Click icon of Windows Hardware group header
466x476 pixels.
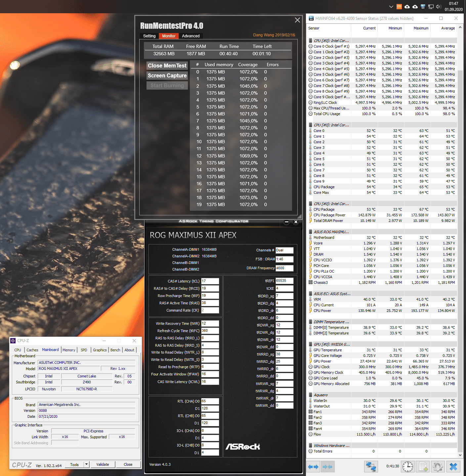(310, 446)
